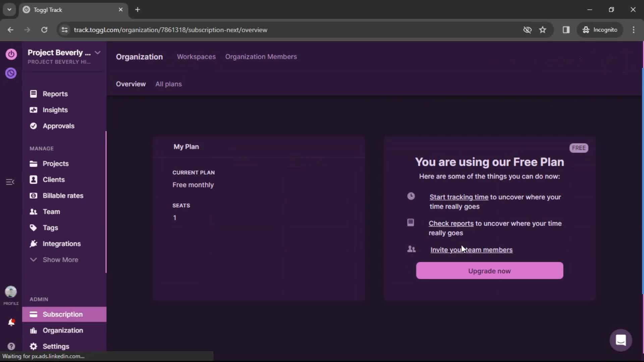Click Upgrade now button
This screenshot has width=644, height=362.
point(490,270)
